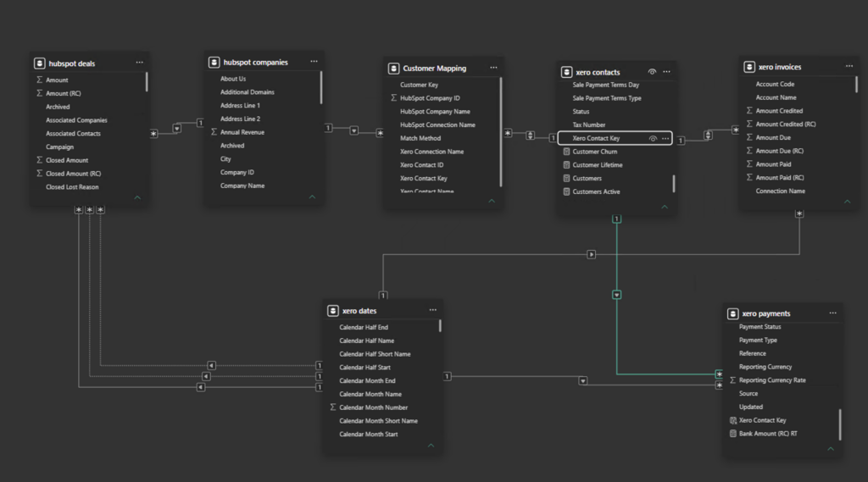868x482 pixels.
Task: Toggle visibility of Xero Contact Key field
Action: [x=653, y=138]
